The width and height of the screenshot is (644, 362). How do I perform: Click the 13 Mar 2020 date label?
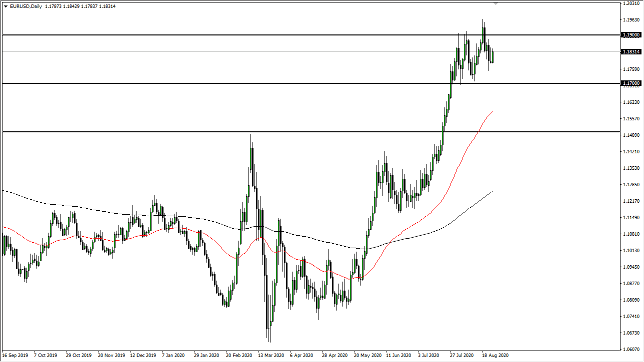[270, 356]
